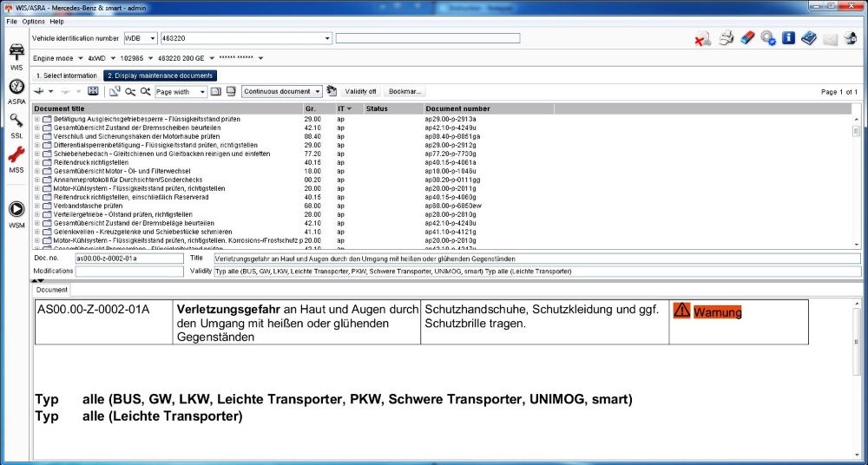Click the orange Warnung label

717,313
